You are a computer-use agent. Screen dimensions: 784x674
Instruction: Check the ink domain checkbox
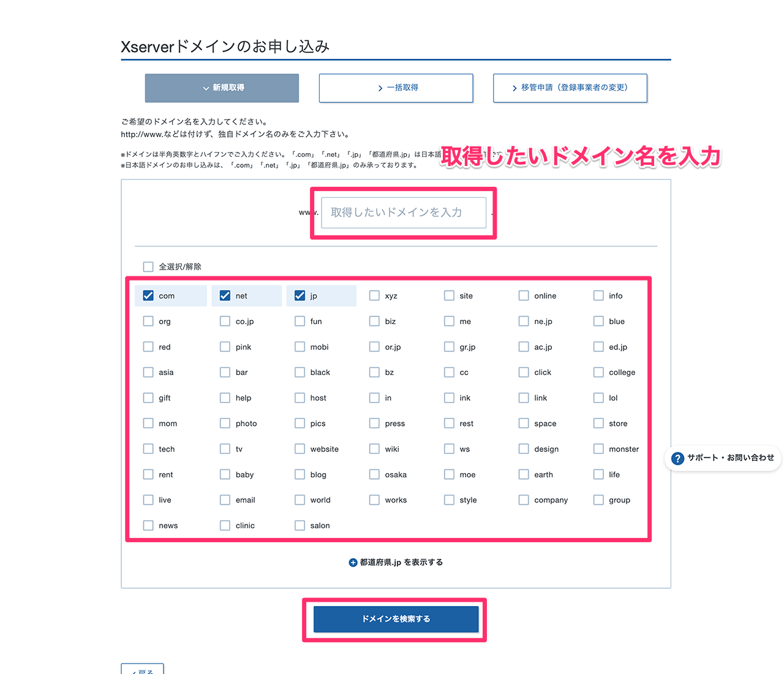[x=449, y=398]
